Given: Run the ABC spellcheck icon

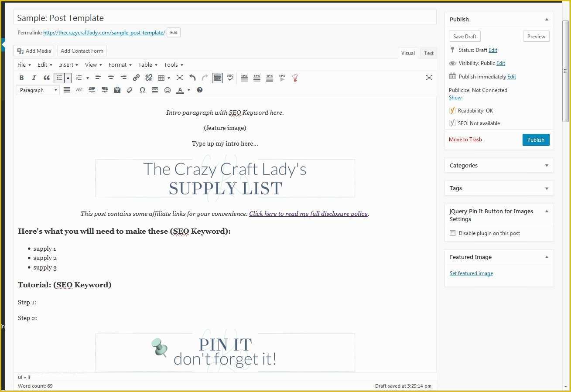Looking at the screenshot, I should point(230,78).
